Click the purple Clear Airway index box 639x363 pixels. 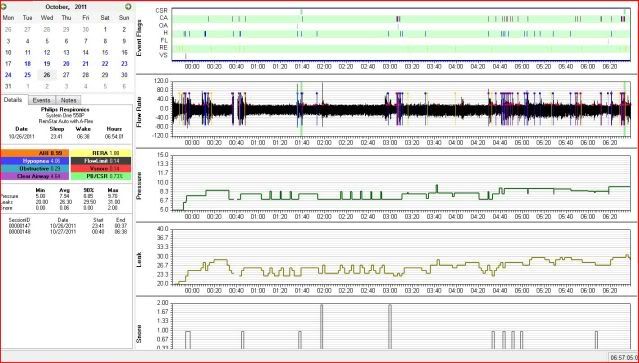(35, 176)
